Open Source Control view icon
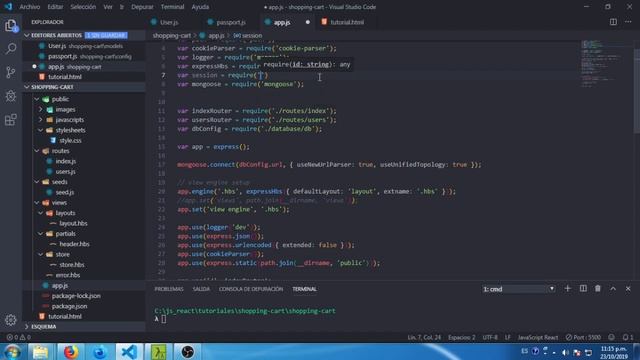Viewport: 640px width, 360px height. point(11,72)
